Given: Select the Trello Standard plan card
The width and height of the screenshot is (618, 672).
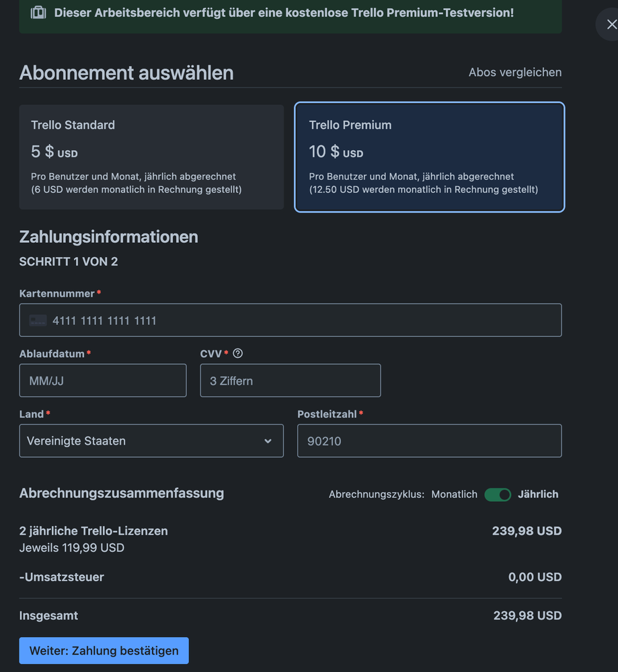Looking at the screenshot, I should tap(151, 157).
